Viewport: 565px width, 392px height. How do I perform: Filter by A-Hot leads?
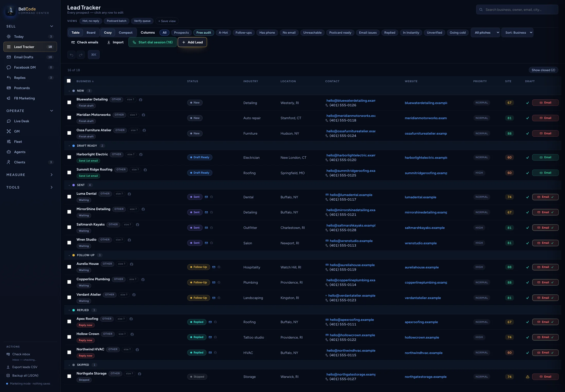[223, 33]
